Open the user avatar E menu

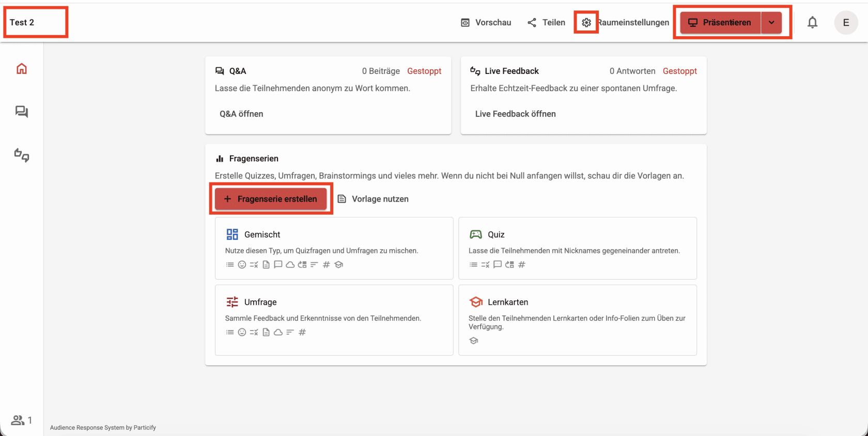point(846,23)
